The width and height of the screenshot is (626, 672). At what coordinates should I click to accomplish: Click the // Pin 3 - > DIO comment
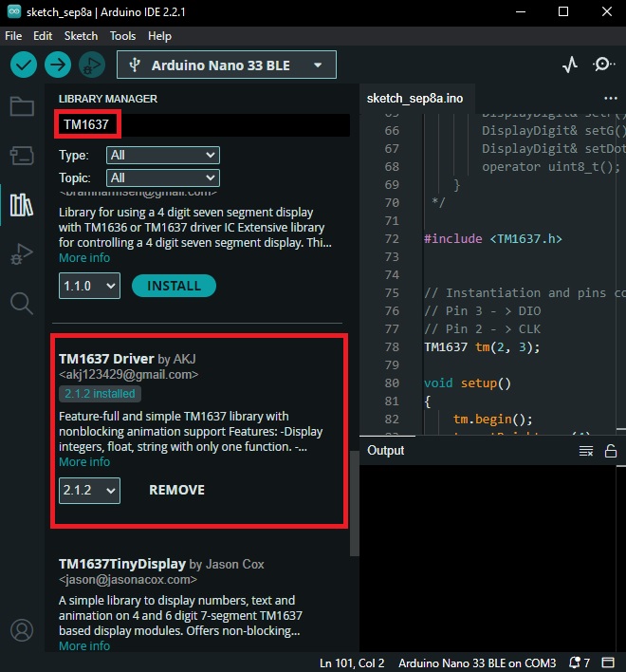pos(482,310)
